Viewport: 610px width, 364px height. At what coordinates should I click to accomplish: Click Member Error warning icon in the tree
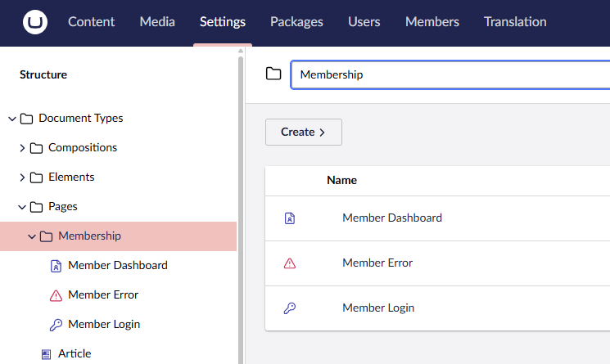pos(56,295)
